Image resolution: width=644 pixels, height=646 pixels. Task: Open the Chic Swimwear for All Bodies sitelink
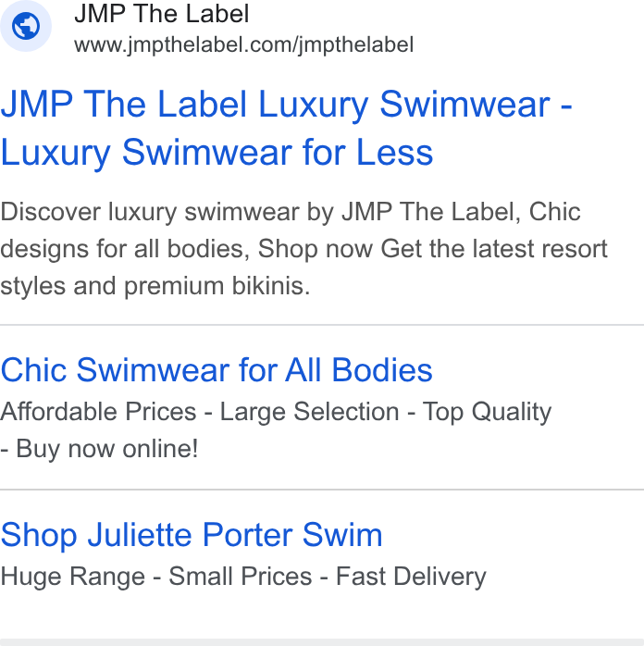pyautogui.click(x=217, y=370)
